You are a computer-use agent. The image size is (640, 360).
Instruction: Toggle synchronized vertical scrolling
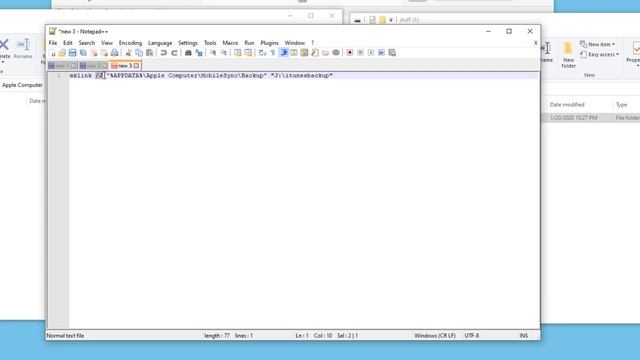[x=238, y=53]
